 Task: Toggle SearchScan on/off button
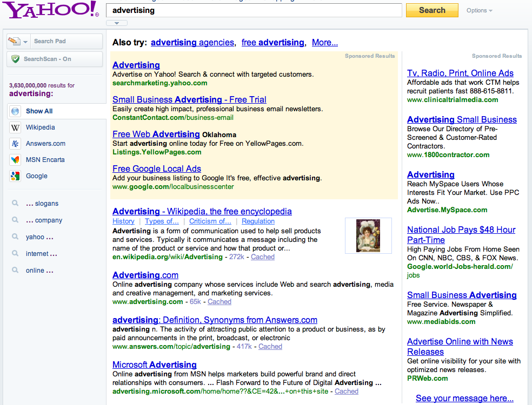coord(54,59)
